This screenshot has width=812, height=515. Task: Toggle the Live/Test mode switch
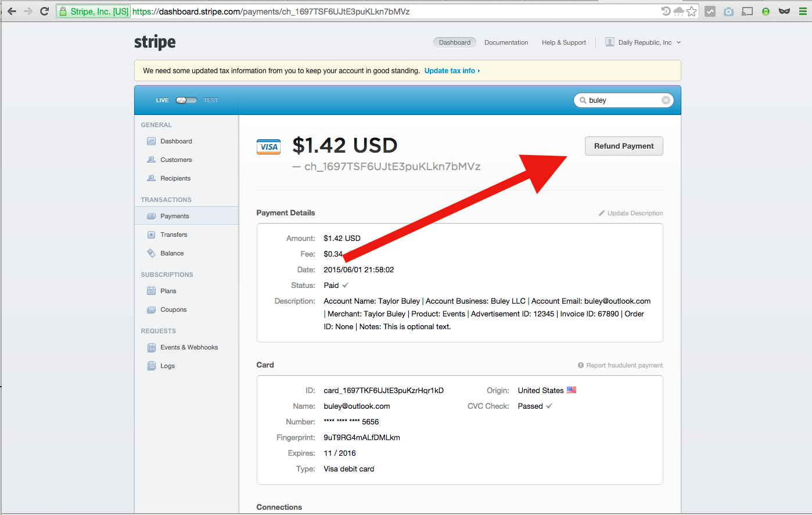tap(186, 100)
